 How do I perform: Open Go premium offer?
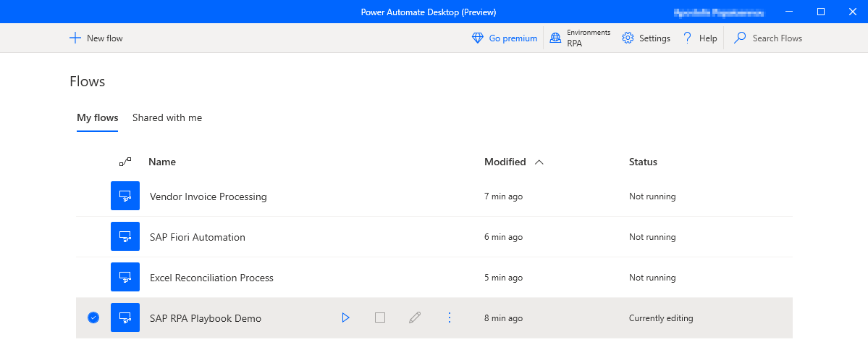(505, 38)
